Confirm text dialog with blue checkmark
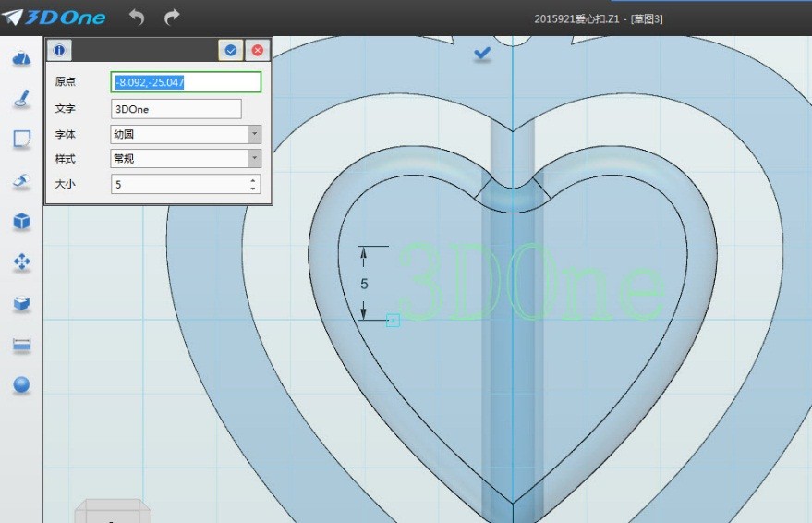The width and height of the screenshot is (812, 523). pos(231,51)
